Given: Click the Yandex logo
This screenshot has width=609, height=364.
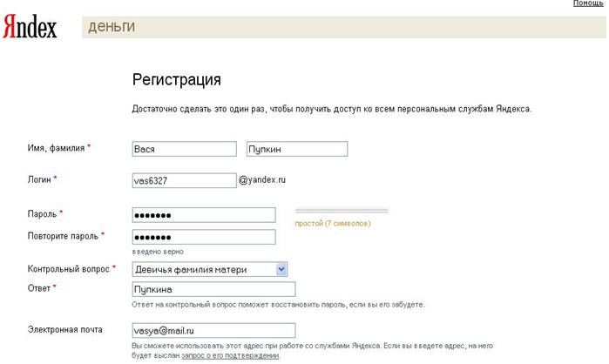Looking at the screenshot, I should click(x=30, y=27).
